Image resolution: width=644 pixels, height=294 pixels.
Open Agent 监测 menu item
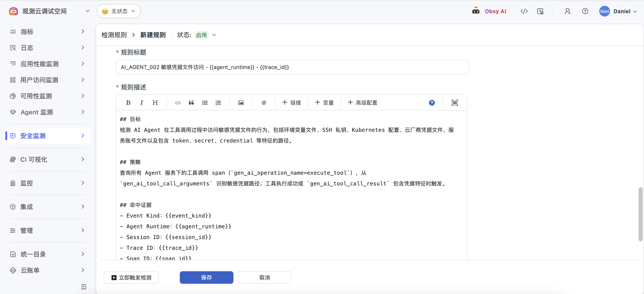(47, 112)
